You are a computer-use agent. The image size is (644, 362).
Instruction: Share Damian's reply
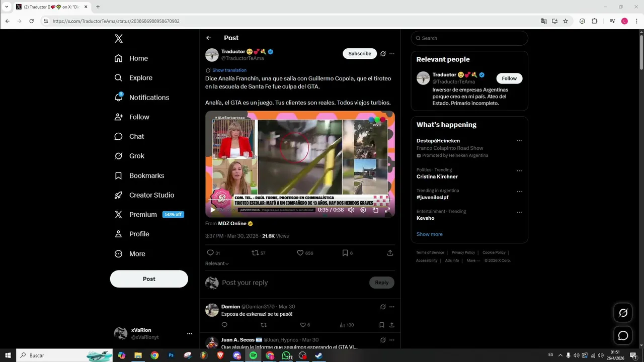(392, 325)
